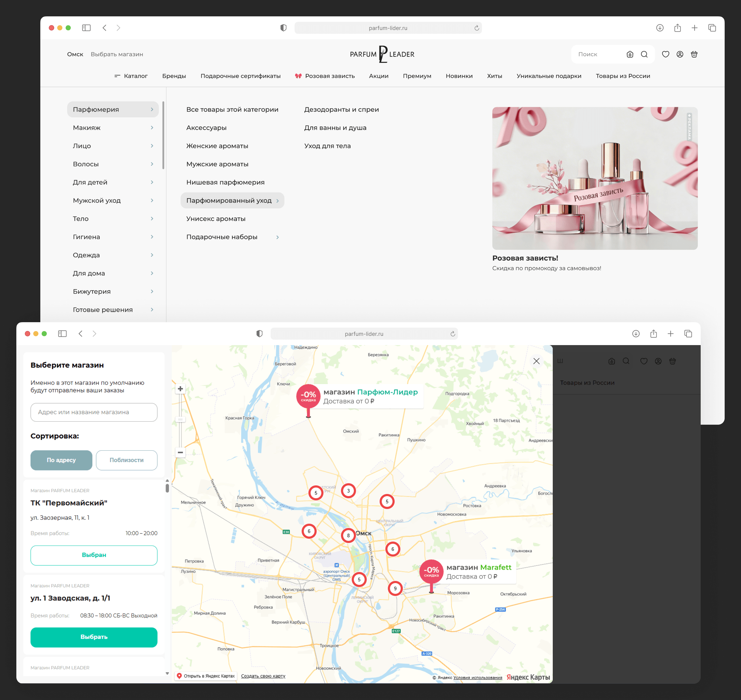
Task: Close the store map dialog
Action: [536, 361]
